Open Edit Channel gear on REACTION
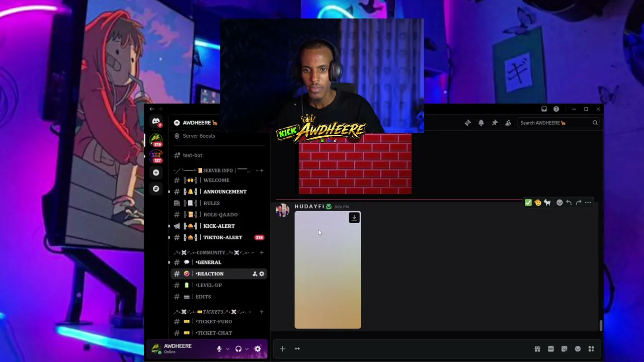644x362 pixels. pos(262,274)
